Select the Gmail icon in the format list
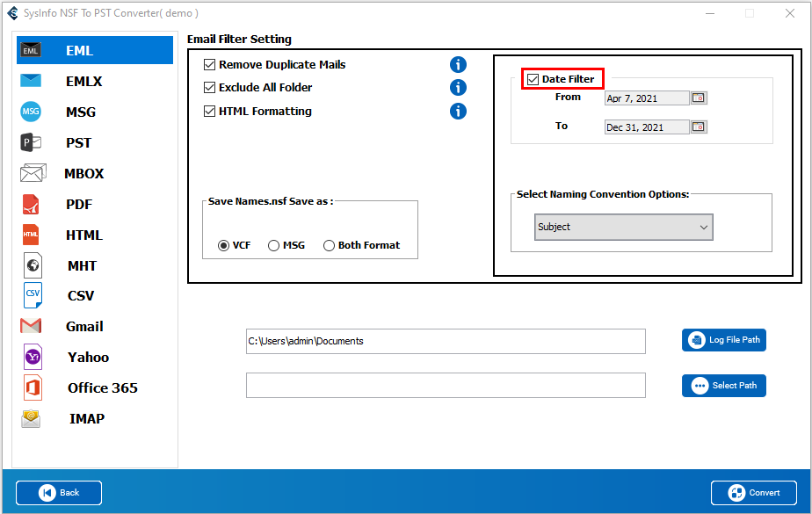Screen dimensions: 812x514 31,326
